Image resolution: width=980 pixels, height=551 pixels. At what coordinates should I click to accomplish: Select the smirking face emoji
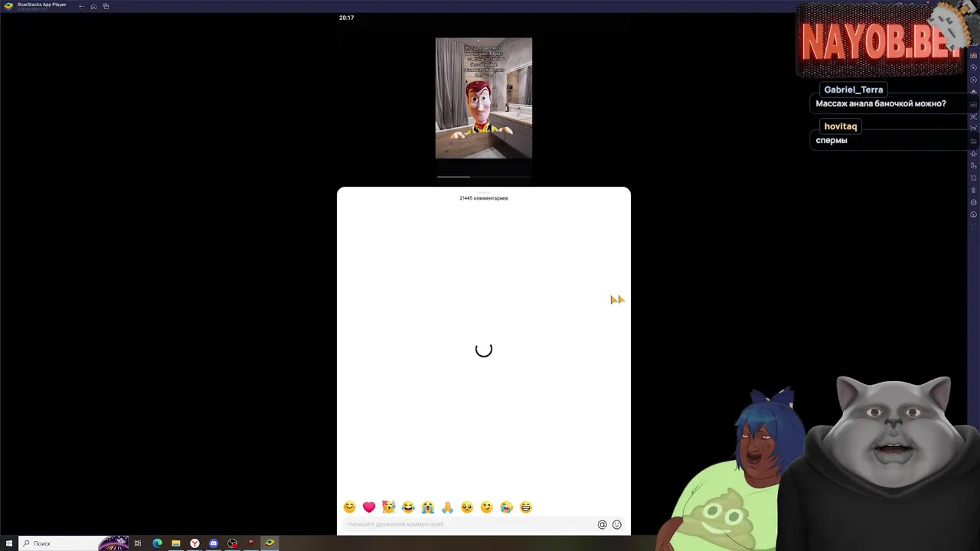point(486,507)
